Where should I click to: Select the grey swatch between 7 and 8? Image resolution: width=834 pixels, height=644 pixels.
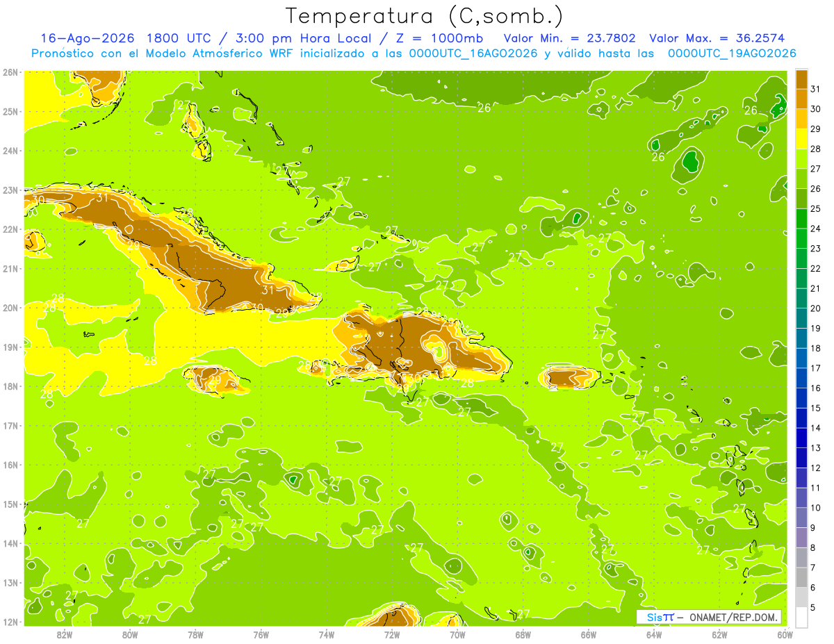[x=801, y=557]
